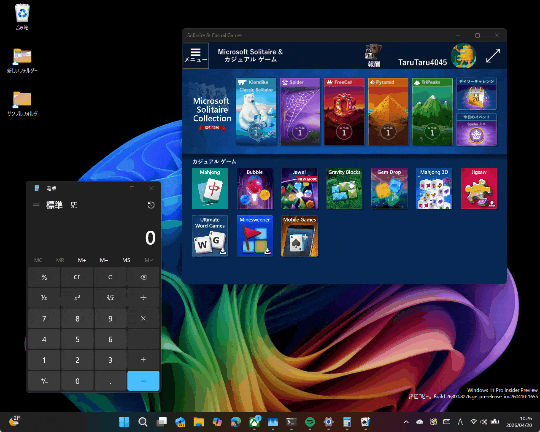Click the backspace key in Calculator
540x432 pixels.
click(143, 277)
